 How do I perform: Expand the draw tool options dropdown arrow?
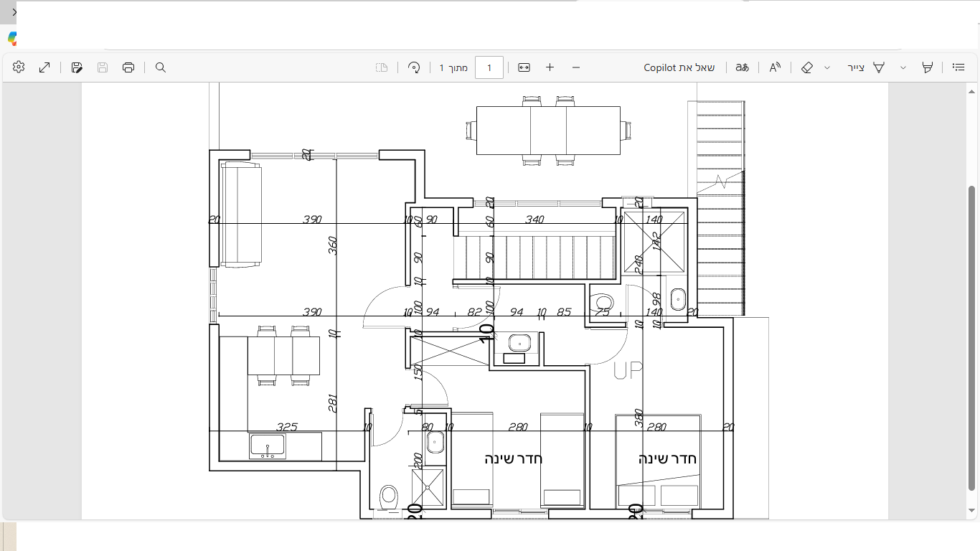coord(903,67)
